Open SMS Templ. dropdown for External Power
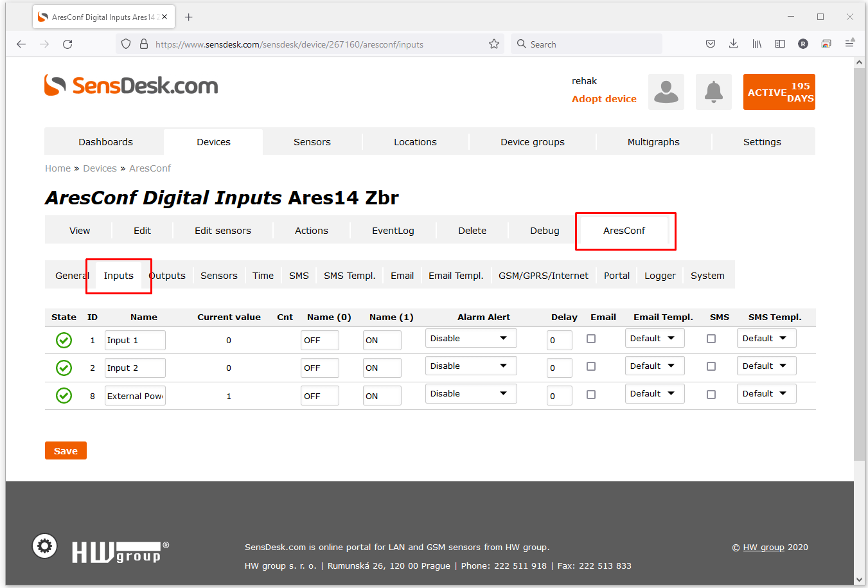 [x=766, y=393]
